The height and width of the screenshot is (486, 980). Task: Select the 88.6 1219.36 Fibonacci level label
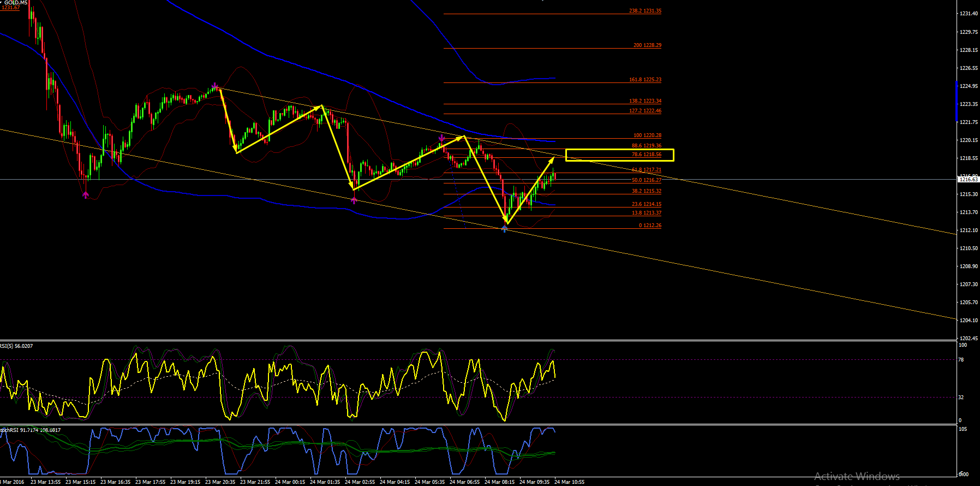(647, 146)
